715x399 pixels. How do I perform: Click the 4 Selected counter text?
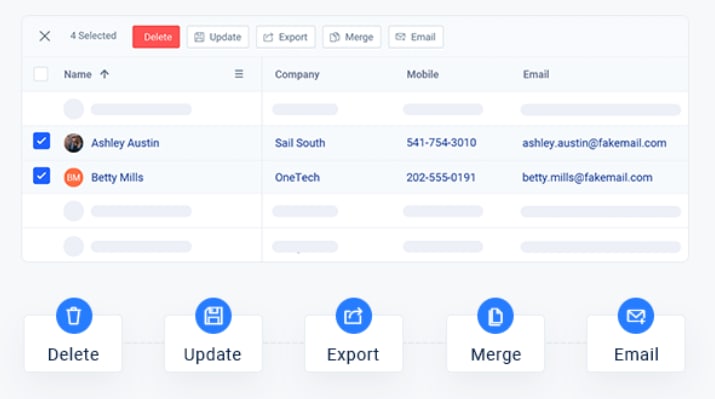tap(93, 36)
